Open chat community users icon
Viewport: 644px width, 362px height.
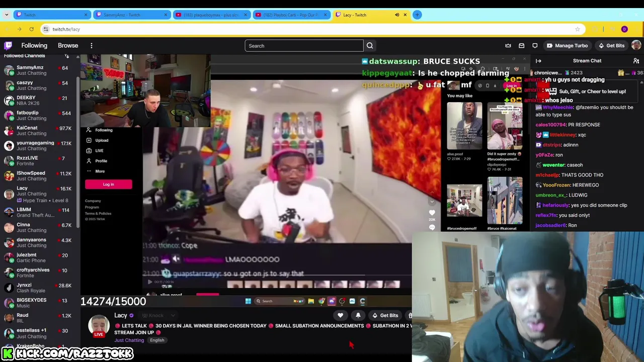pyautogui.click(x=636, y=61)
